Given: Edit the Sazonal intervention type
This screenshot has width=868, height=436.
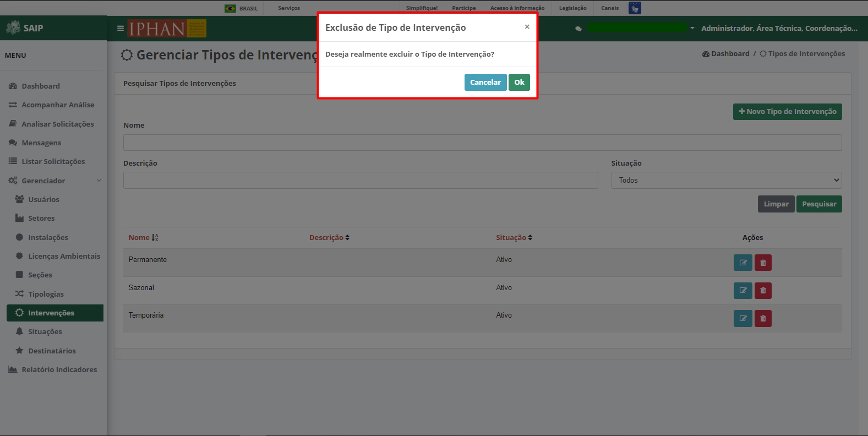Looking at the screenshot, I should tap(743, 291).
